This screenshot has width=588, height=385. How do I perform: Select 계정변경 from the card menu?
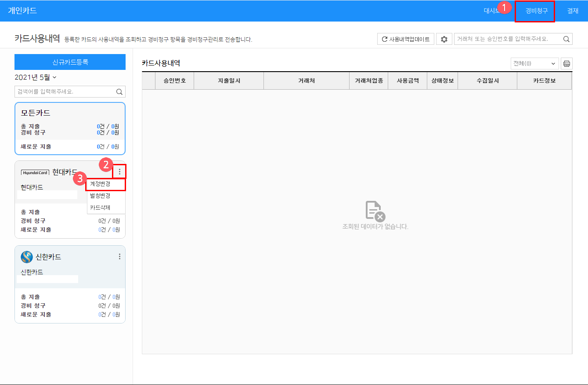(101, 184)
